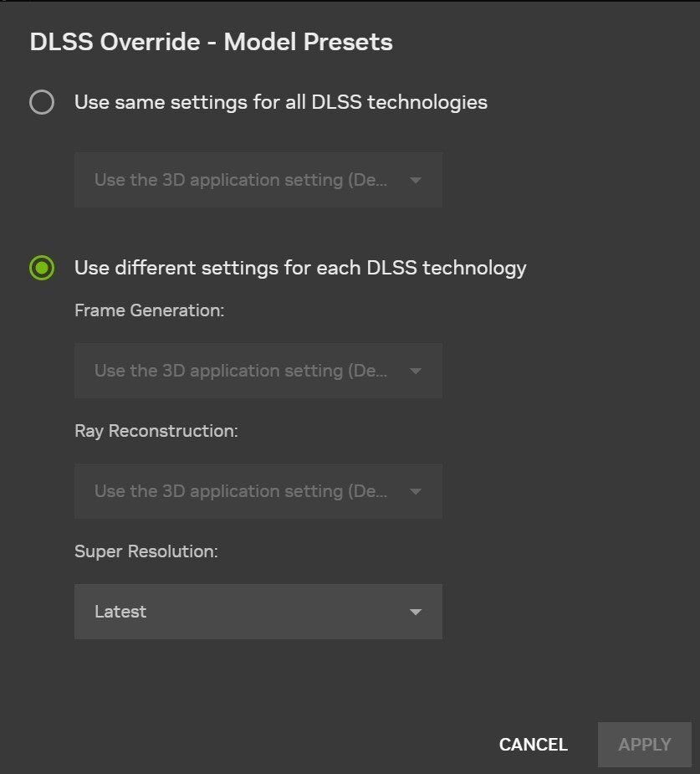This screenshot has height=774, width=700.
Task: Click the 'Super Resolution:' label
Action: click(x=146, y=551)
